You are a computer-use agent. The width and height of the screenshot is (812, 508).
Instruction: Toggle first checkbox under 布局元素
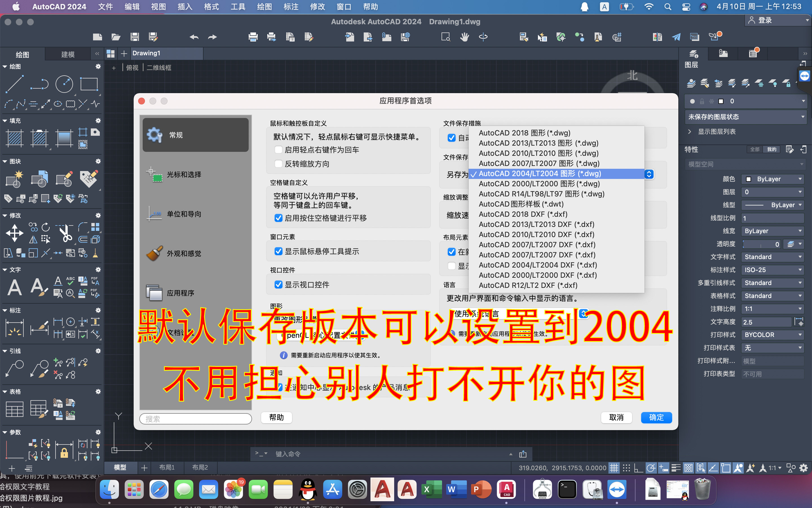[452, 252]
